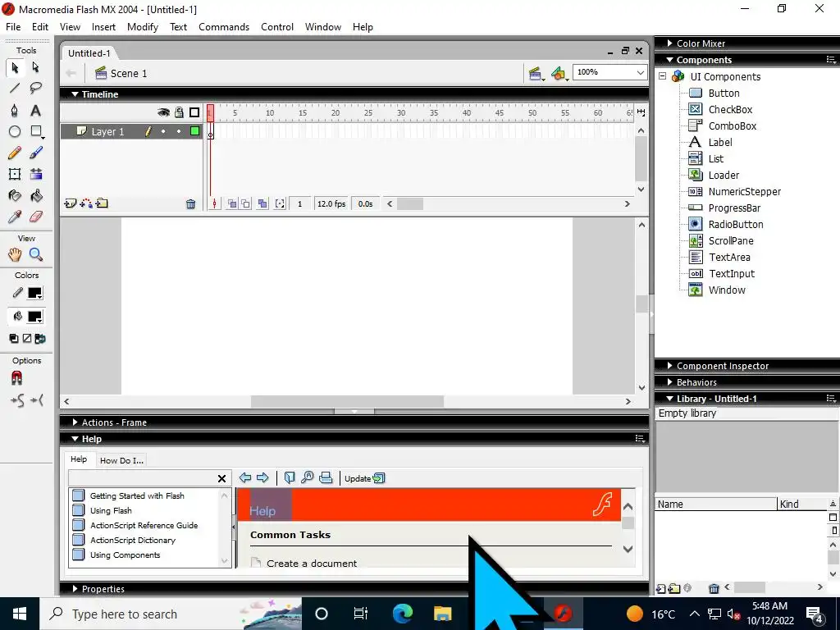Screen dimensions: 840x630
Task: Open ActionScript Dictionary help book
Action: tap(133, 540)
